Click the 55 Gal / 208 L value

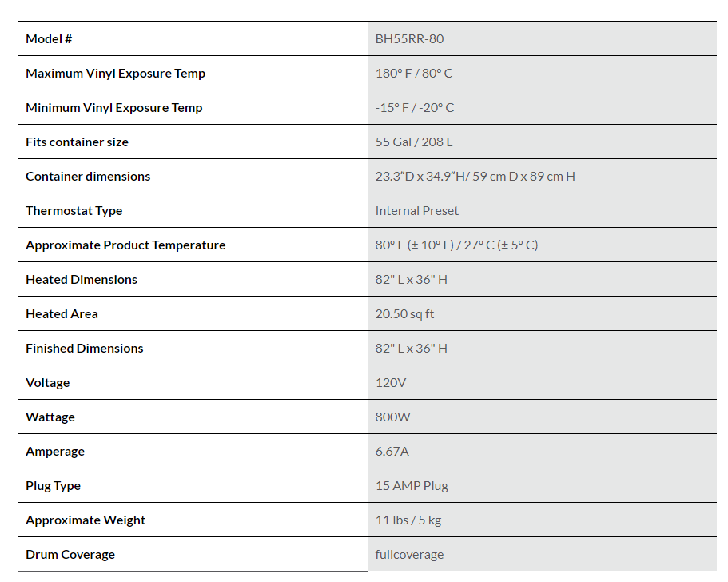point(414,142)
